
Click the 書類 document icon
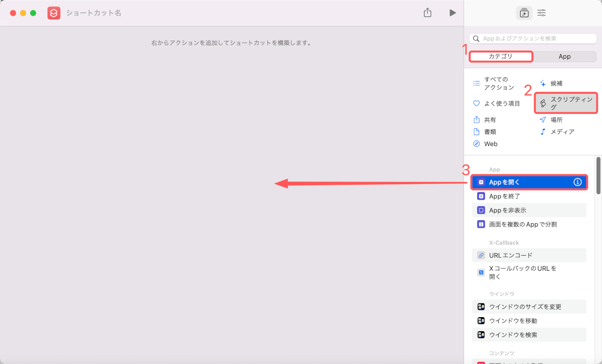point(477,131)
